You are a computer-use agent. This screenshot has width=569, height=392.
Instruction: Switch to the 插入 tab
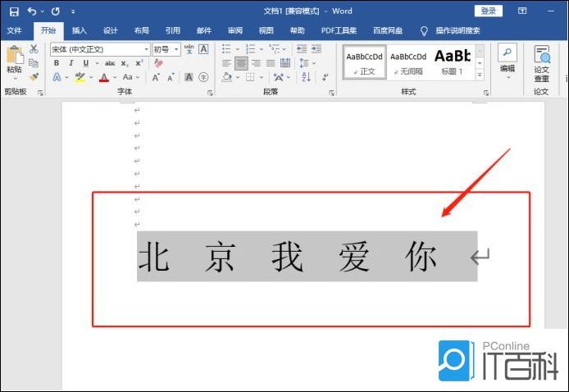pyautogui.click(x=79, y=30)
